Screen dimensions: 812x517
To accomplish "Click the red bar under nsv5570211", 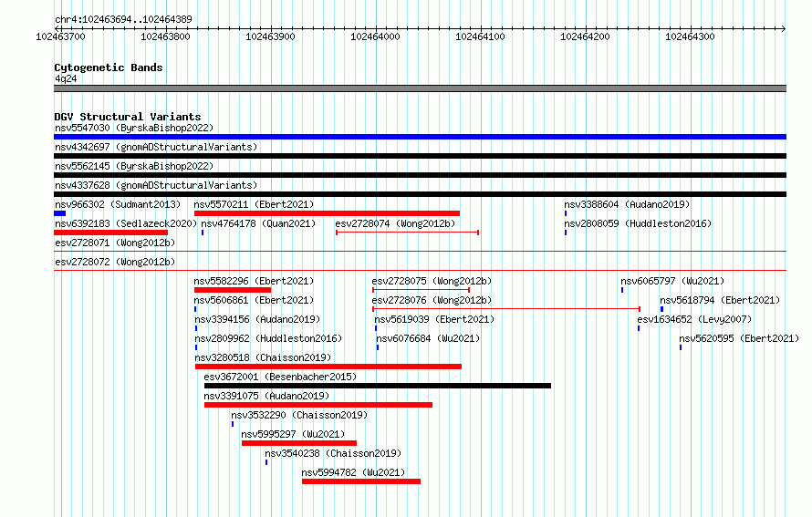I will (327, 213).
